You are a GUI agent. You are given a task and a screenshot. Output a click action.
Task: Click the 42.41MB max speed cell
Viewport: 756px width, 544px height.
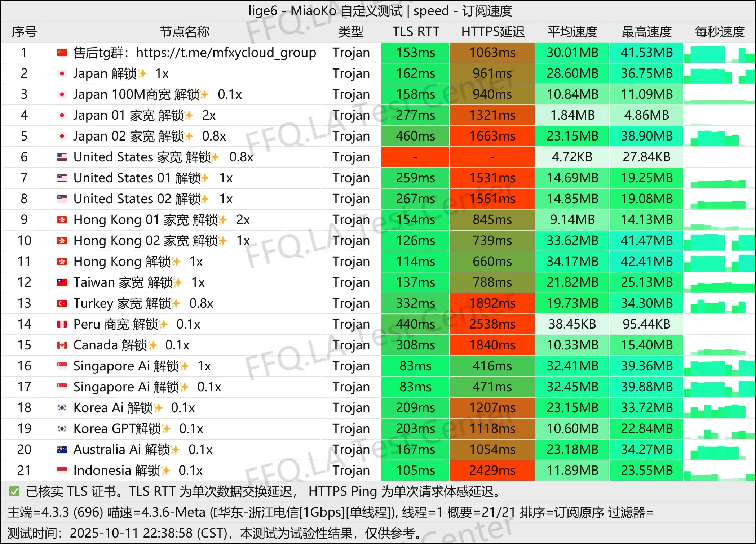point(646,262)
